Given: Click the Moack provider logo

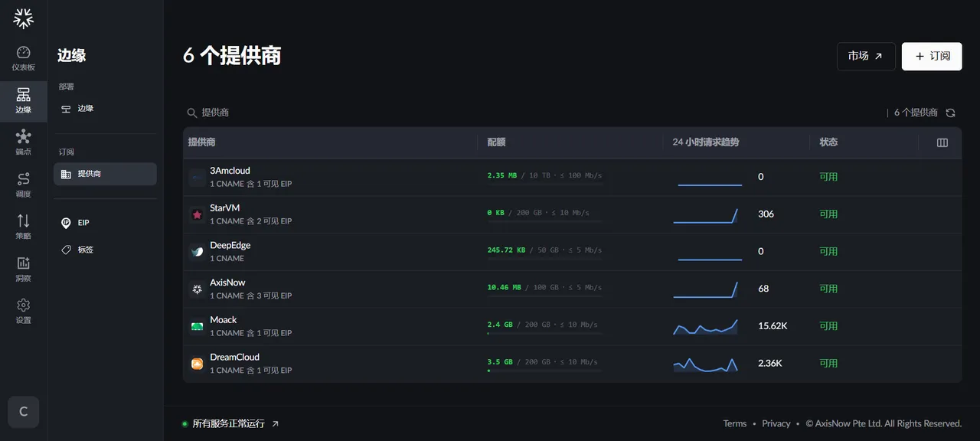Looking at the screenshot, I should coord(197,327).
